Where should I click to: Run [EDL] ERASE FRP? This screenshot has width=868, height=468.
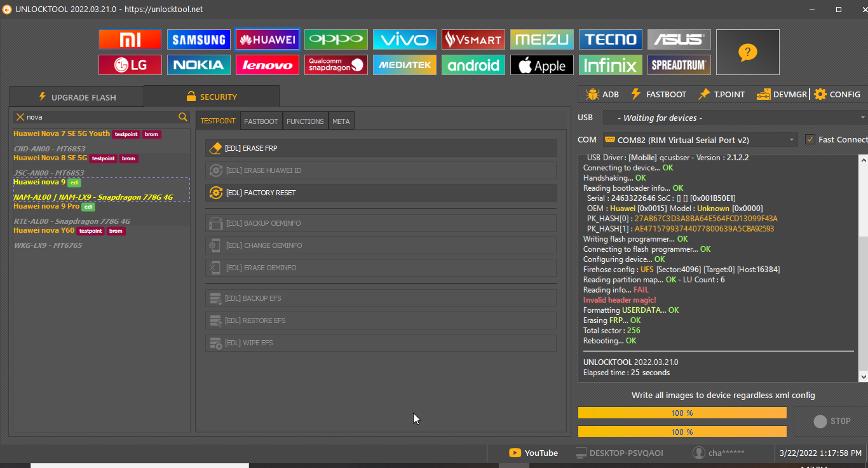381,148
